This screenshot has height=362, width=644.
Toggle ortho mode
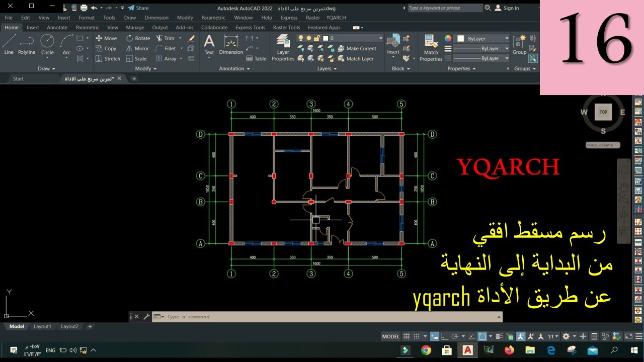445,336
